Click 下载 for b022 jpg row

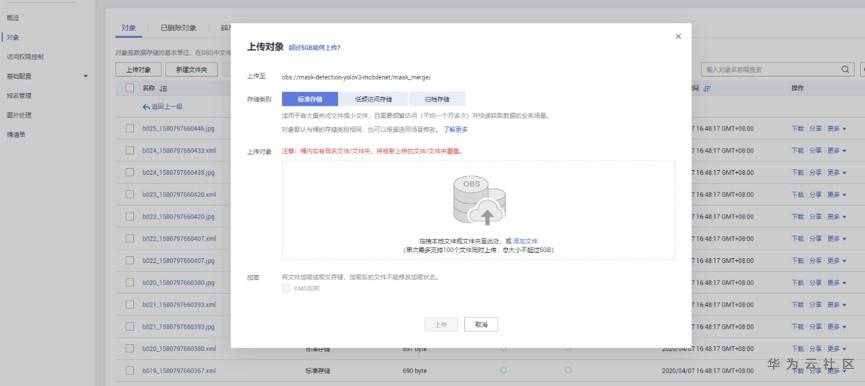coord(798,260)
